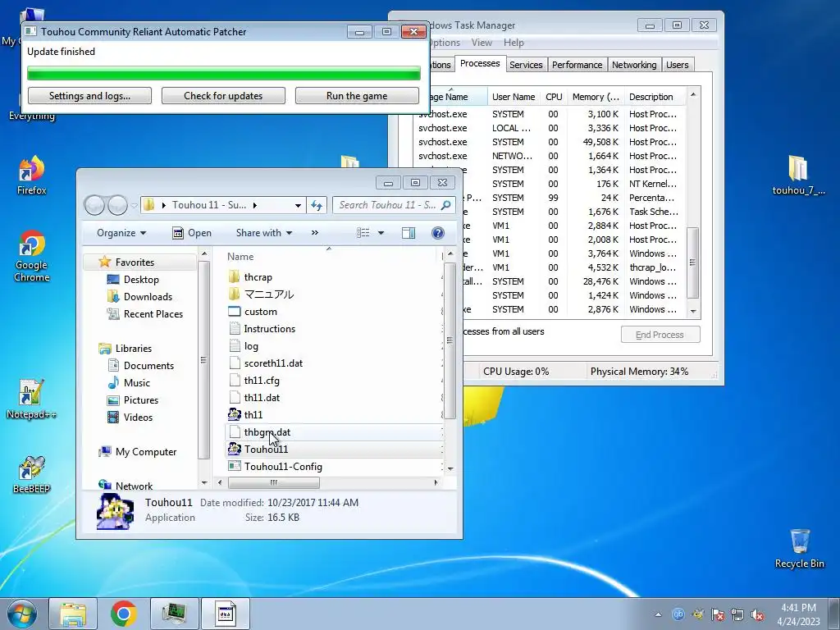Select My Computer in navigation pane
This screenshot has height=630, width=840.
pos(146,452)
